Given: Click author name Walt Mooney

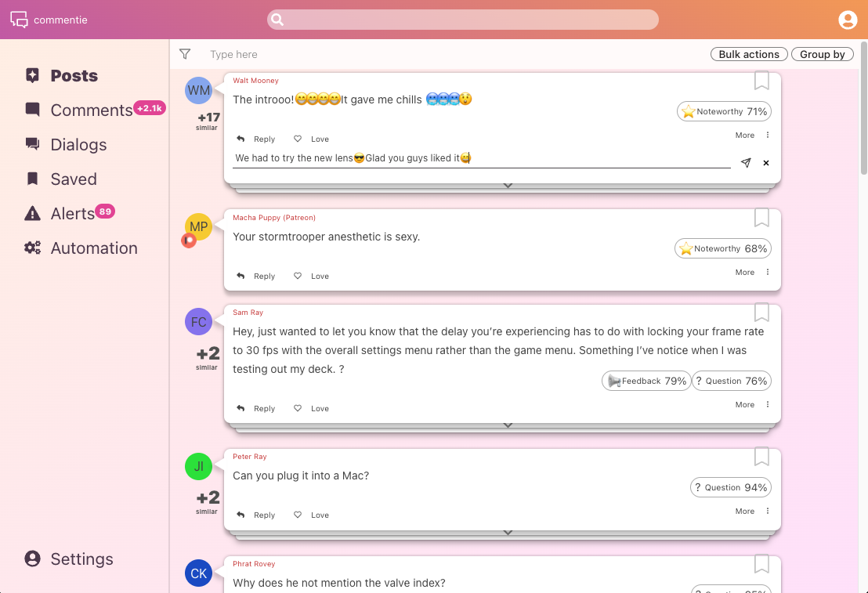Looking at the screenshot, I should [x=255, y=80].
